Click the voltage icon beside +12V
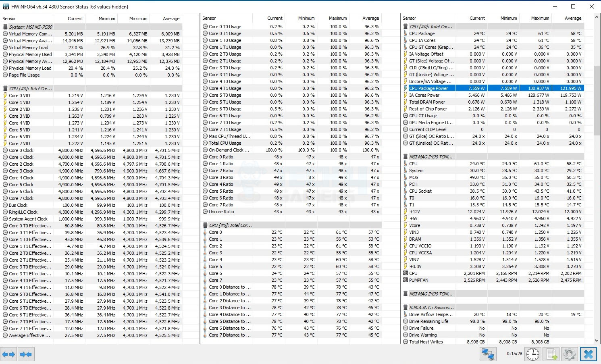Image resolution: width=601 pixels, height=364 pixels. pyautogui.click(x=405, y=212)
